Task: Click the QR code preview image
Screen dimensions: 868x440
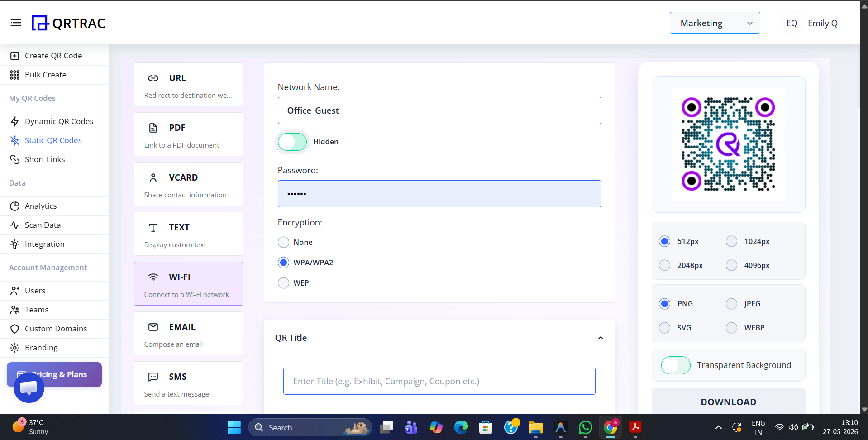Action: (x=728, y=144)
